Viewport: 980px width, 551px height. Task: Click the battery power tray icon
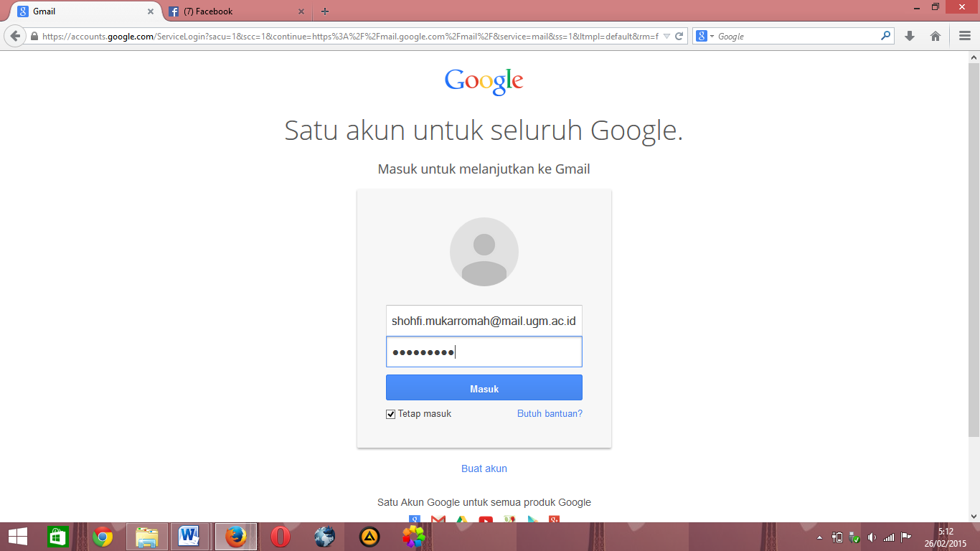[837, 537]
